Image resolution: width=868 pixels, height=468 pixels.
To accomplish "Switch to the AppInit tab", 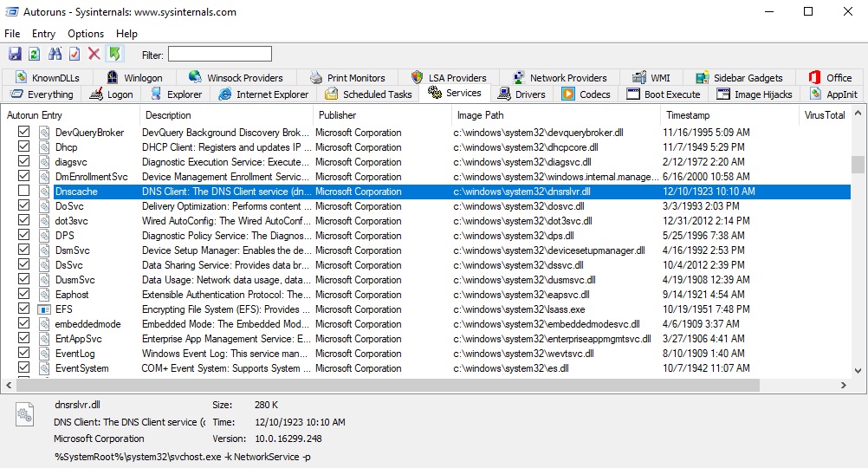I will click(x=833, y=94).
